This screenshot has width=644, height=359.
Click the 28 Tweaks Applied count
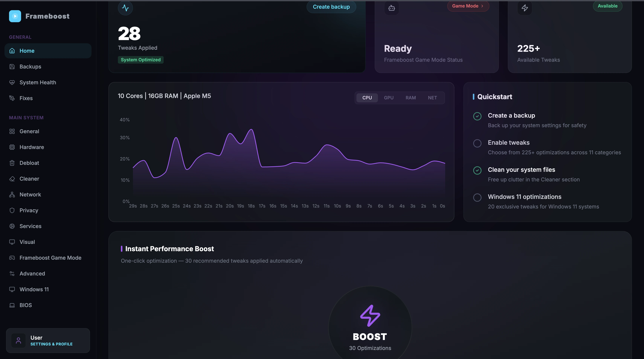[x=129, y=33]
